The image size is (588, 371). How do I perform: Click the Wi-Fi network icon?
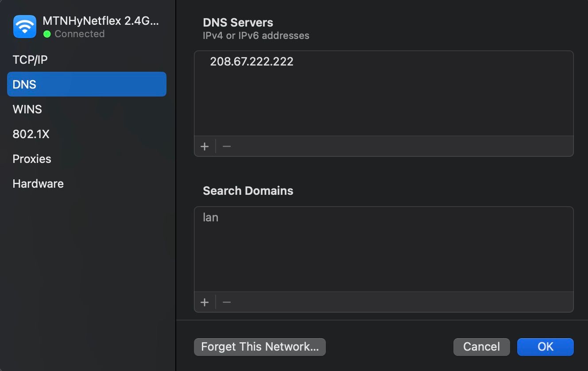click(25, 27)
